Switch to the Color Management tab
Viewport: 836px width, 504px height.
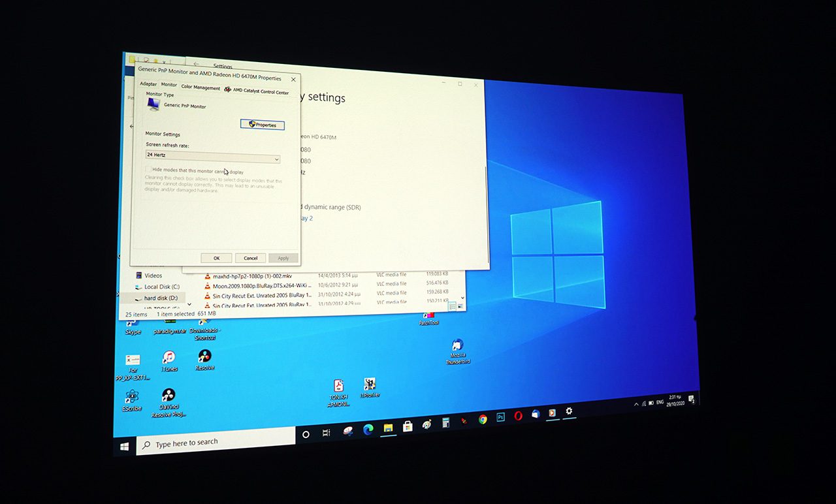[x=201, y=87]
